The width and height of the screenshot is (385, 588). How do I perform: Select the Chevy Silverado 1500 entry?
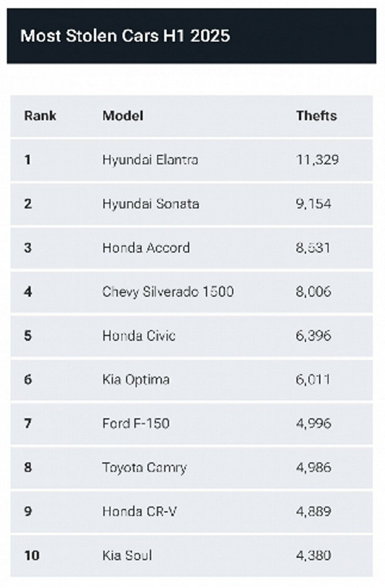click(x=167, y=292)
